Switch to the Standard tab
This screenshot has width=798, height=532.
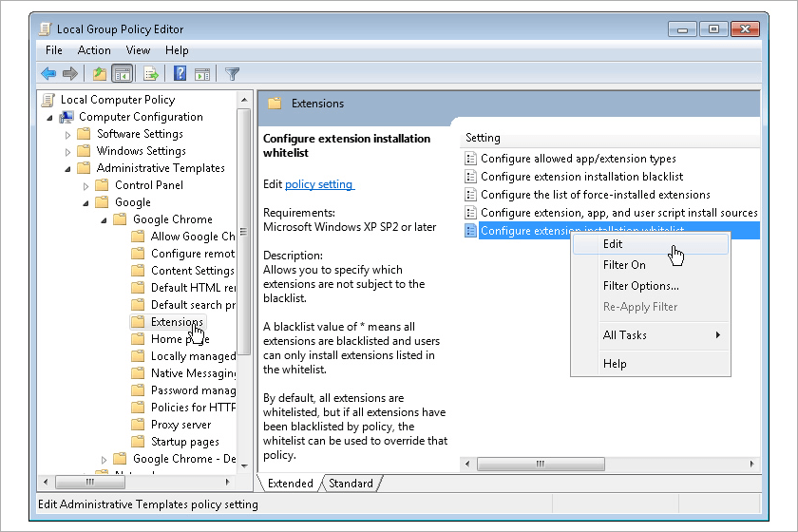(x=351, y=484)
